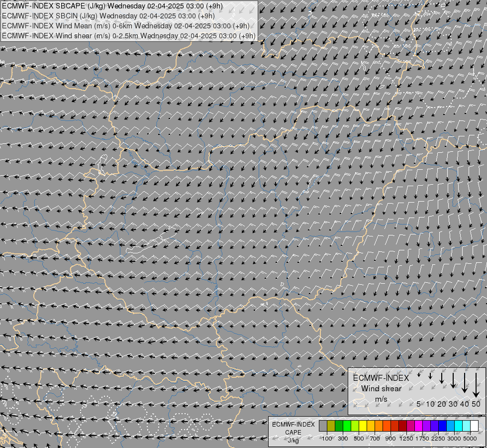Select the bright green CAPE swatch after 300
Viewport: 487px width, 448px height.
coord(347,426)
